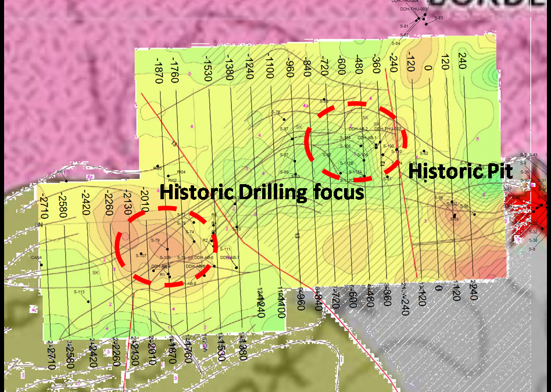The width and height of the screenshot is (551, 392).
Task: Select drill hole label S-97
Action: 284,129
